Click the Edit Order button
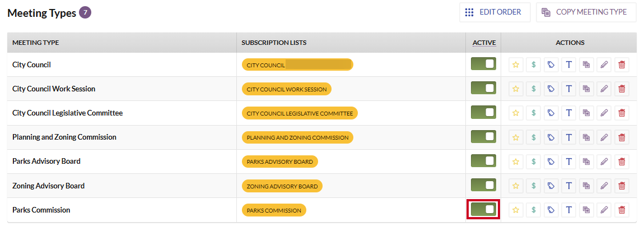Screen dimensions: 644x235 tap(495, 12)
